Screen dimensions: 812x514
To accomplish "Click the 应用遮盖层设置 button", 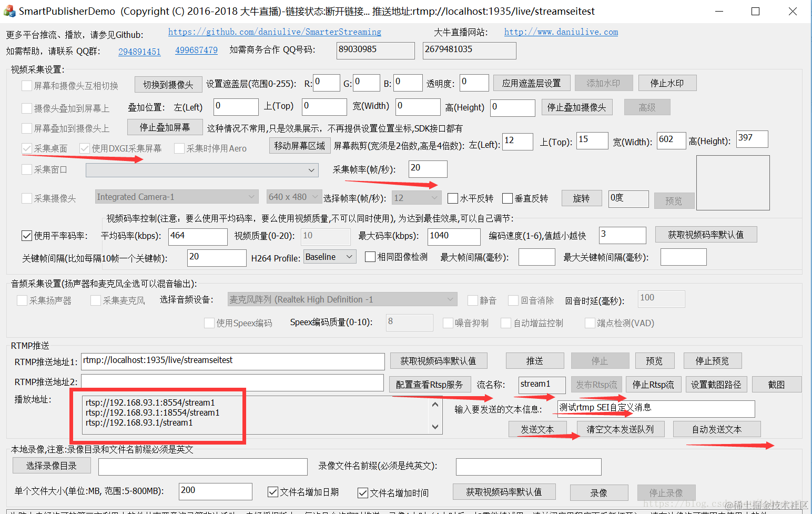I will tap(531, 83).
